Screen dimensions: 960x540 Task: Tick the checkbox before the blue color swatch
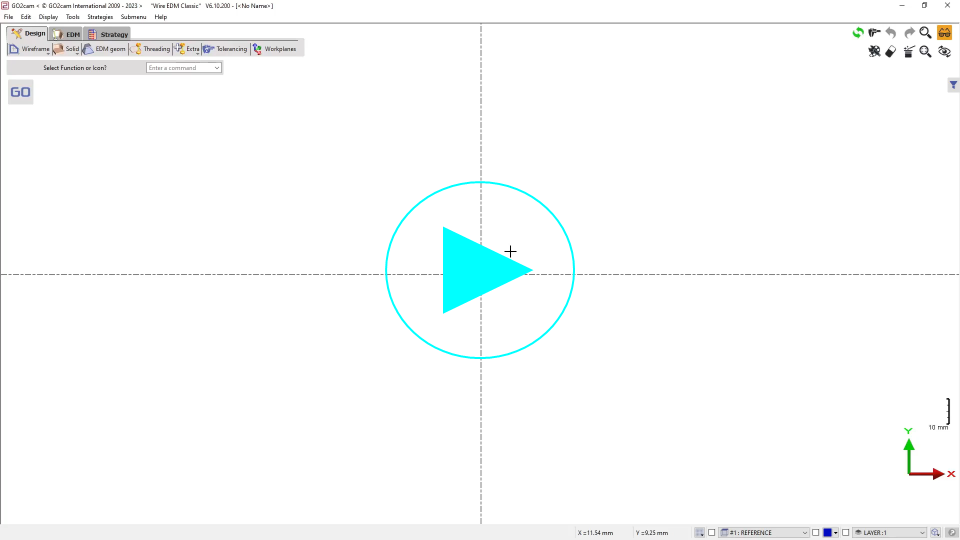click(x=816, y=533)
